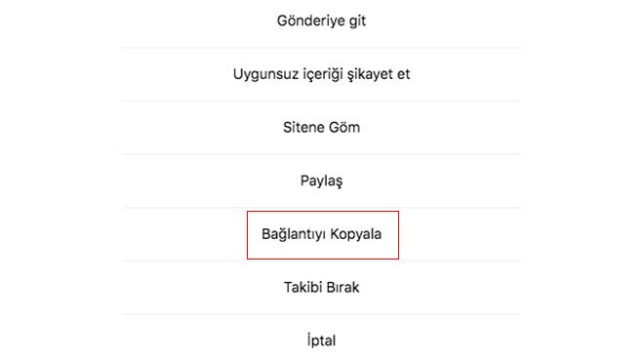Dismiss the dialog with İptal
The height and width of the screenshot is (362, 644).
(322, 341)
